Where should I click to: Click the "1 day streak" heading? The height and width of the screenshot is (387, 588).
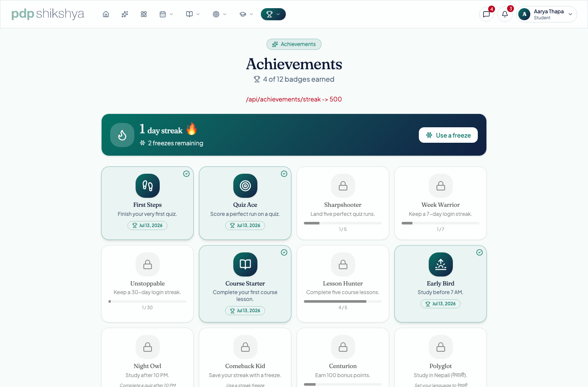(x=161, y=129)
